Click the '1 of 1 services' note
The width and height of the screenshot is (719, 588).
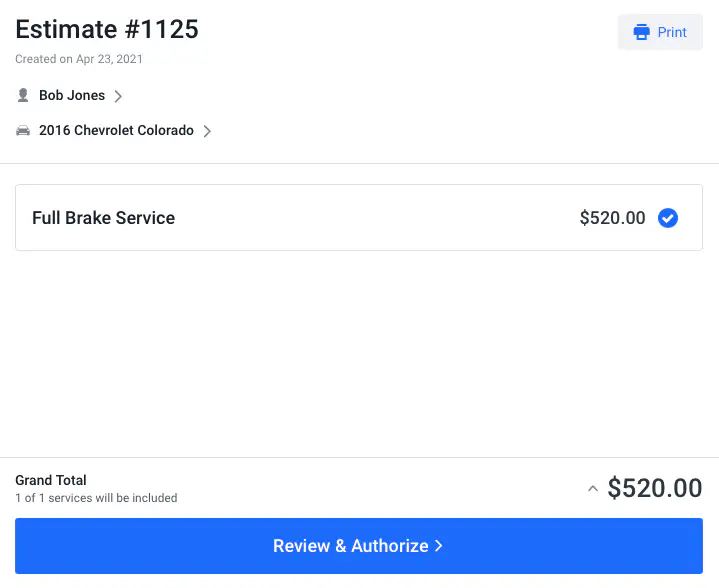(96, 498)
